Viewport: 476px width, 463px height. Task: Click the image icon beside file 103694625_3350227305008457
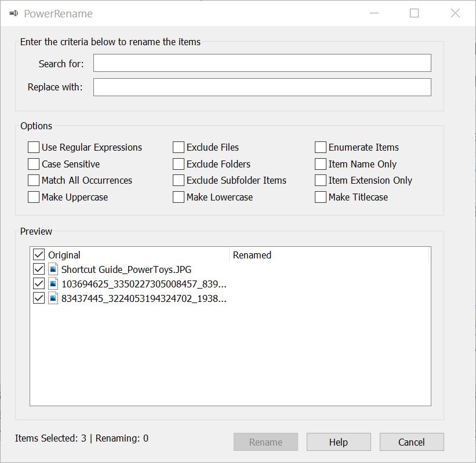(x=53, y=284)
